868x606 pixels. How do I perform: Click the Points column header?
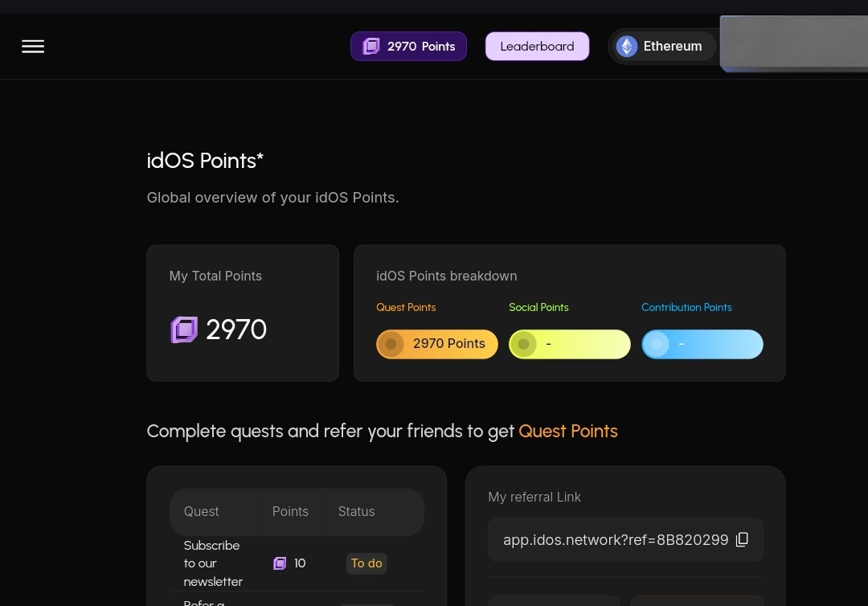coord(290,511)
